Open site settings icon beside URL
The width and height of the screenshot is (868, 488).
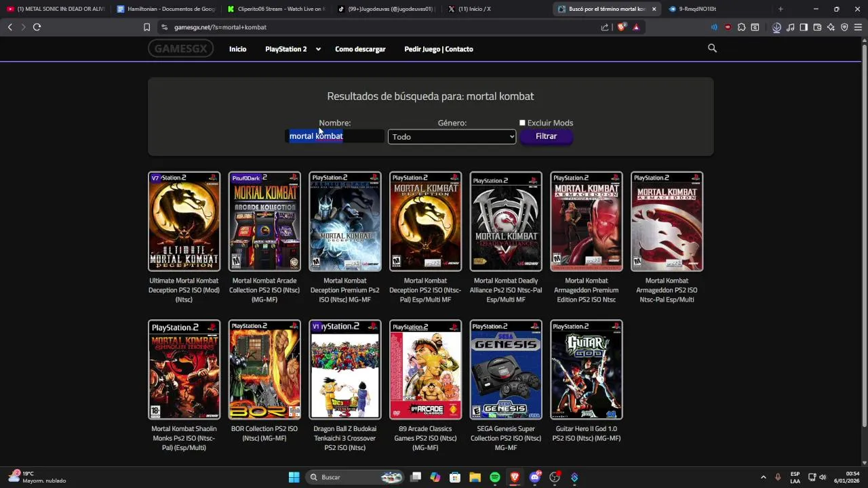[x=164, y=27]
